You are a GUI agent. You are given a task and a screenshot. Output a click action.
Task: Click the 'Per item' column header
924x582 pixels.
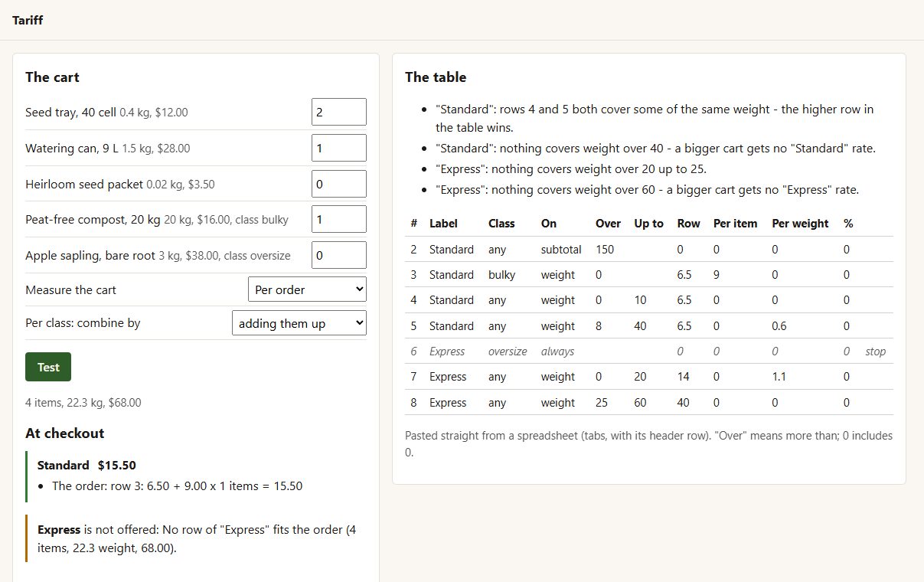click(x=735, y=224)
